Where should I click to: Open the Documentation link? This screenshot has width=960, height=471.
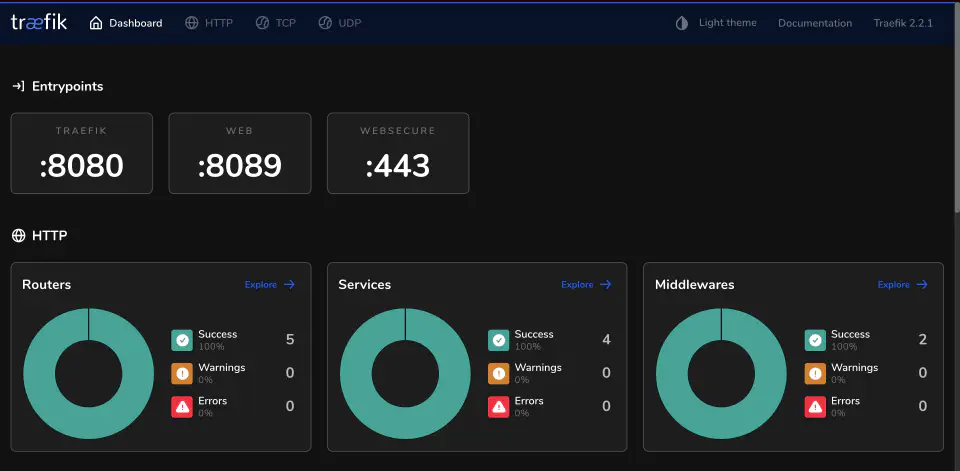click(815, 23)
